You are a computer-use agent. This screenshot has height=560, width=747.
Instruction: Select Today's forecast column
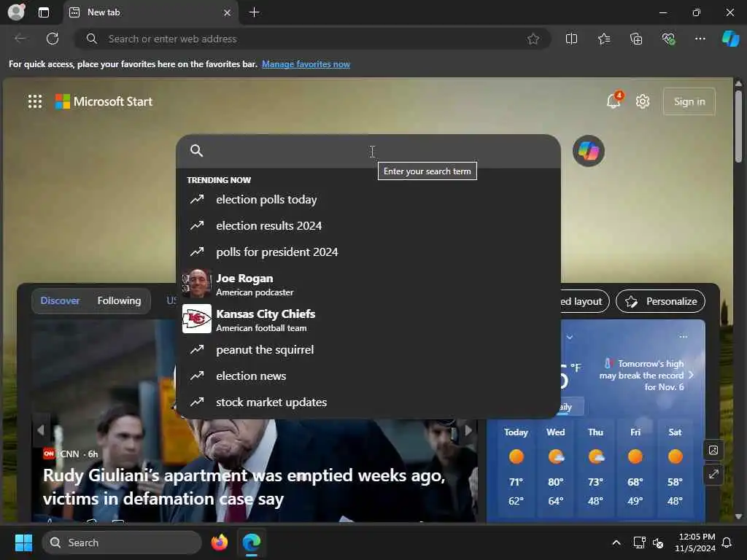[x=516, y=469]
